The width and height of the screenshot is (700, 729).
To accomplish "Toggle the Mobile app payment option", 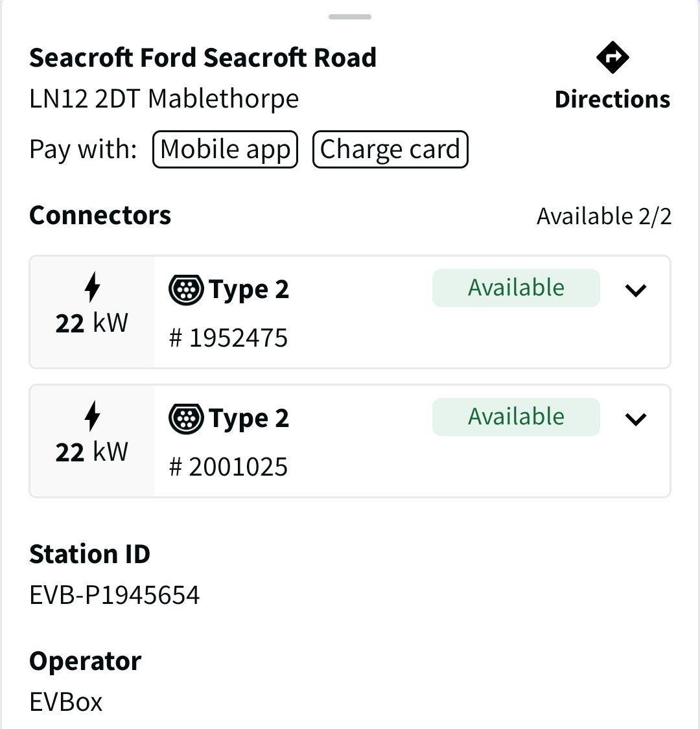I will [224, 149].
